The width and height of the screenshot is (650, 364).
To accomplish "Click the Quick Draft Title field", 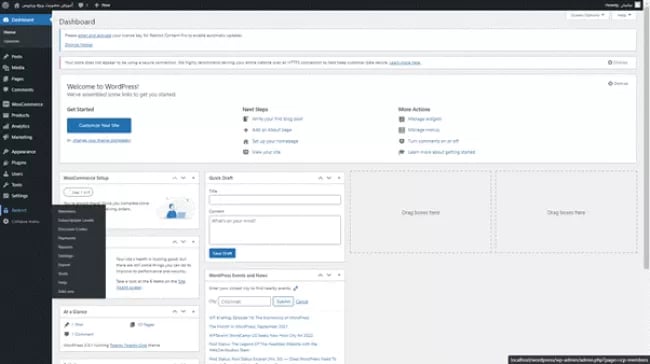I will (275, 200).
